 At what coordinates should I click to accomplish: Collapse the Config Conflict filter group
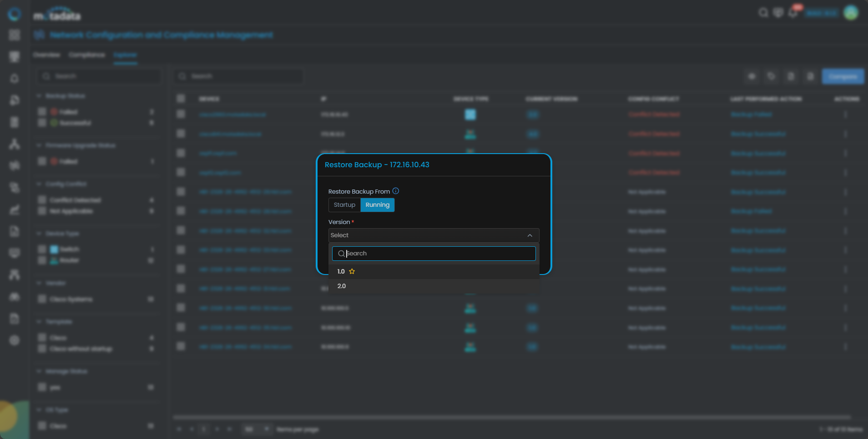click(39, 184)
